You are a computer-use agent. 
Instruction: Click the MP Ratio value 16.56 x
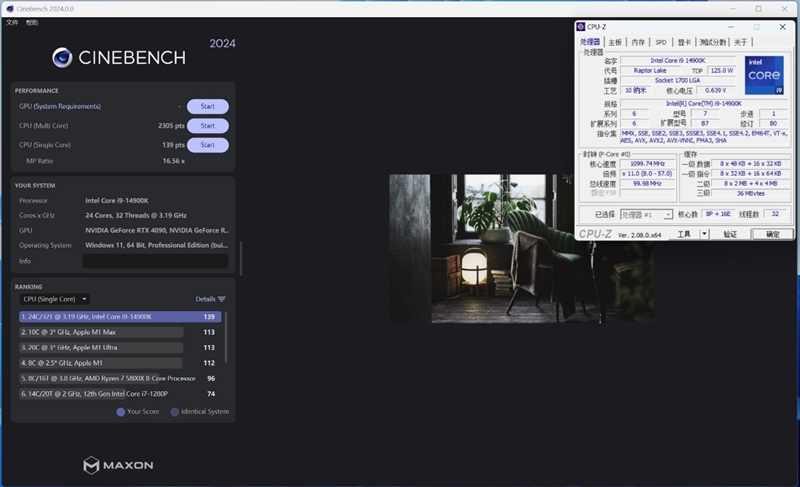click(x=173, y=161)
